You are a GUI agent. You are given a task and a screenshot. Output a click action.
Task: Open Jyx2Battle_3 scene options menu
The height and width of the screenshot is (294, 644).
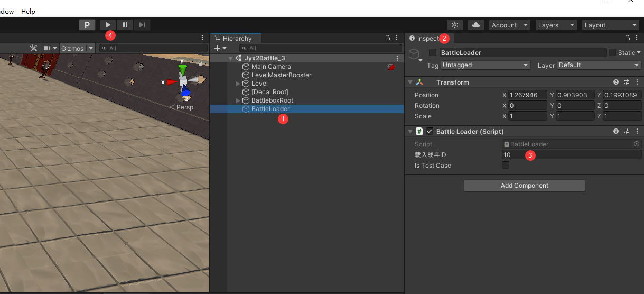pyautogui.click(x=397, y=58)
